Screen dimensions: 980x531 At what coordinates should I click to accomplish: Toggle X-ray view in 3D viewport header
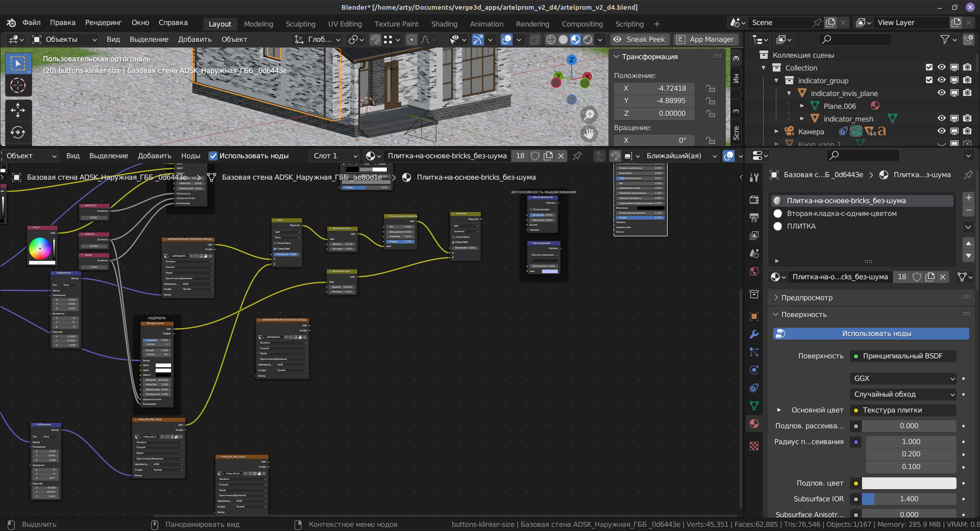pos(534,39)
